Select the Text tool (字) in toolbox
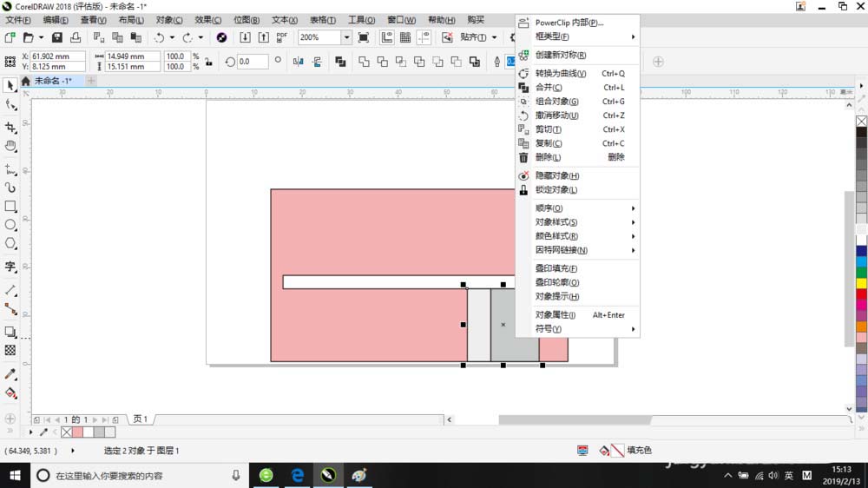Image resolution: width=868 pixels, height=488 pixels. pos(10,267)
